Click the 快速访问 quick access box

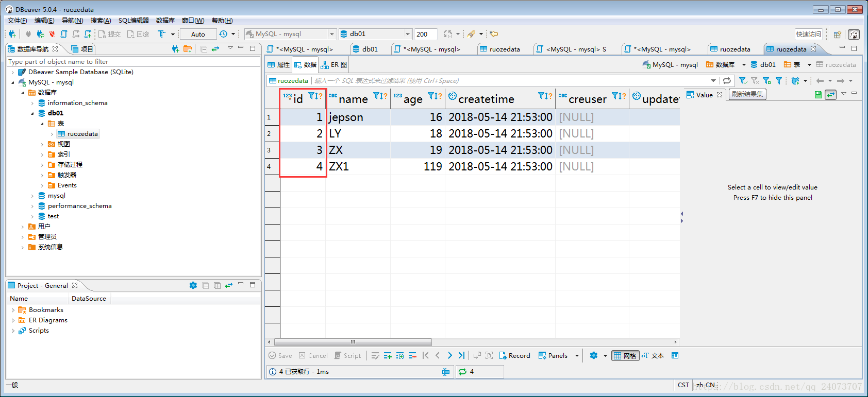pos(808,34)
